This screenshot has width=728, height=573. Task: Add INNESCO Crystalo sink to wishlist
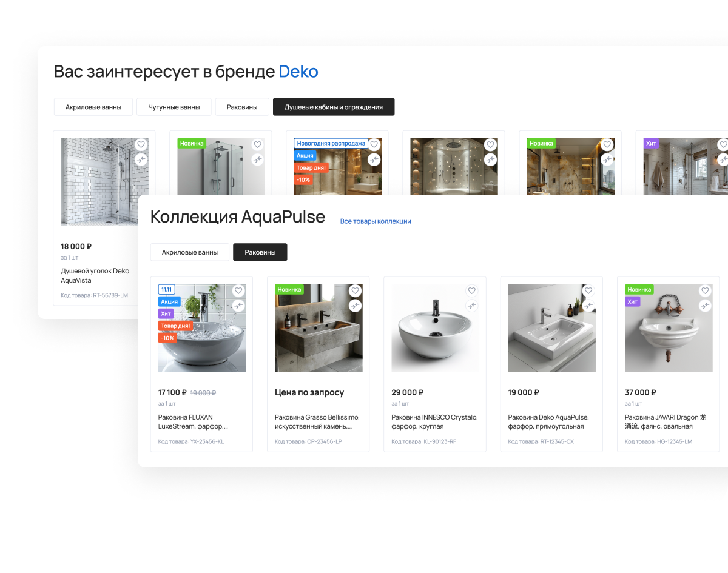point(471,291)
